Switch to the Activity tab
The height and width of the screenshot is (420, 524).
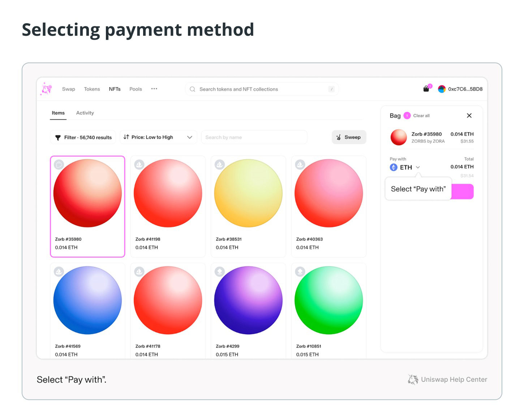click(85, 113)
